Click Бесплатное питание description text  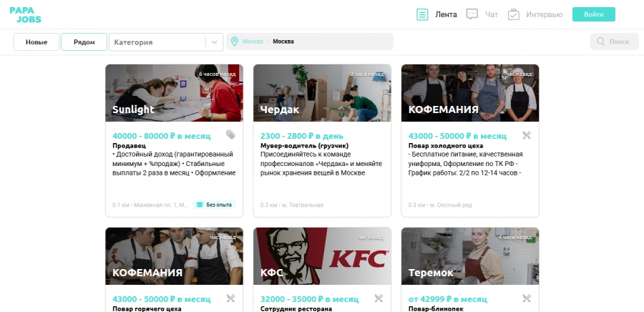pyautogui.click(x=465, y=163)
